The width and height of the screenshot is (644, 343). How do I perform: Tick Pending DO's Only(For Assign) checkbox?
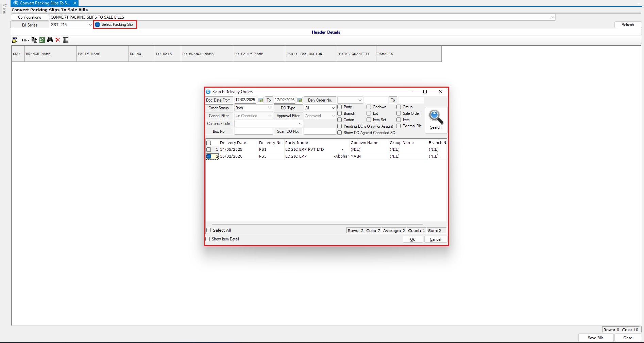coord(340,126)
